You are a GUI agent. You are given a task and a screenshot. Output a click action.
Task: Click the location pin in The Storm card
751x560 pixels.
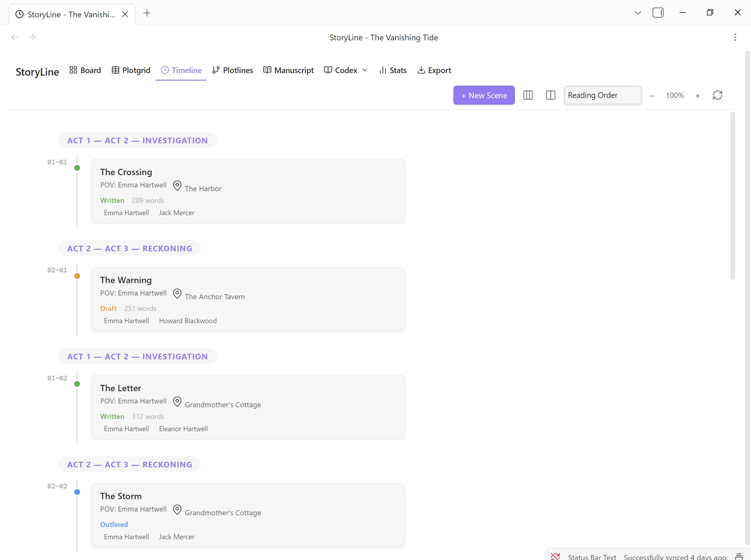[x=177, y=510]
